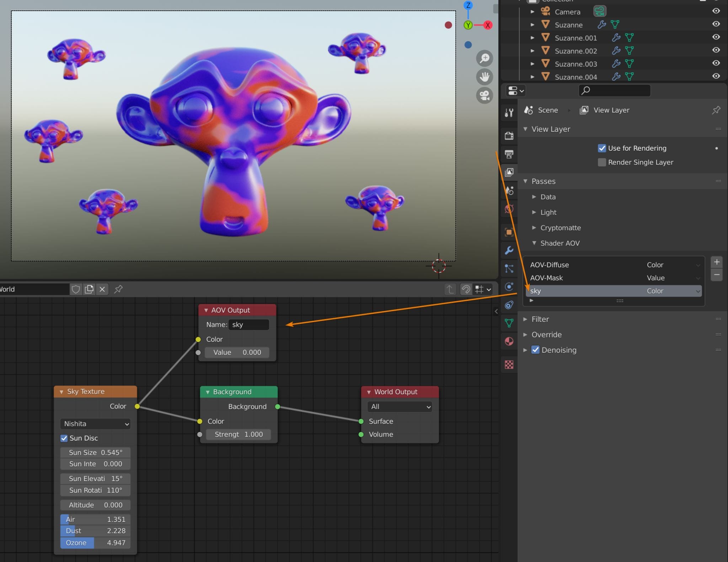Adjust the Sun Size slider in Sky Texture
This screenshot has width=728, height=562.
(x=95, y=452)
